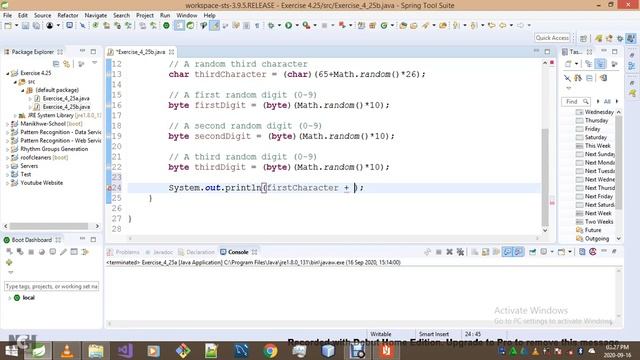
Task: Toggle Scheduled presentation in Task List
Action: tap(600, 64)
